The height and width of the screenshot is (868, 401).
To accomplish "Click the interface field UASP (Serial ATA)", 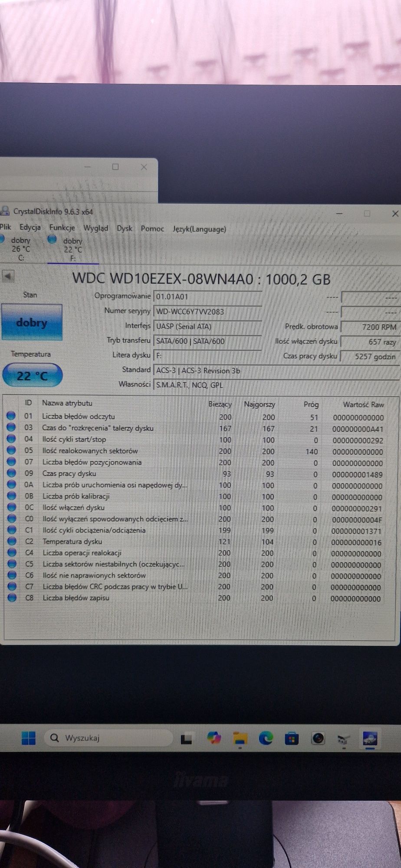I will pyautogui.click(x=208, y=326).
